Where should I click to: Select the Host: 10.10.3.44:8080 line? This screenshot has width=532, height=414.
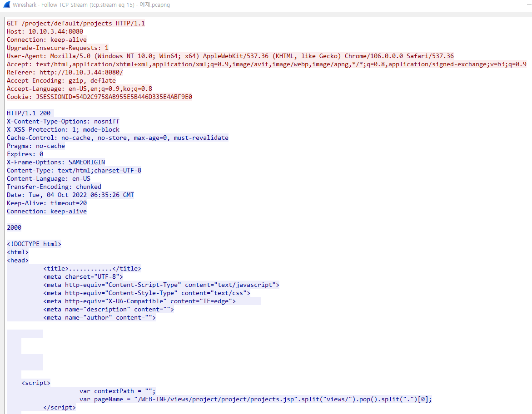tap(45, 31)
